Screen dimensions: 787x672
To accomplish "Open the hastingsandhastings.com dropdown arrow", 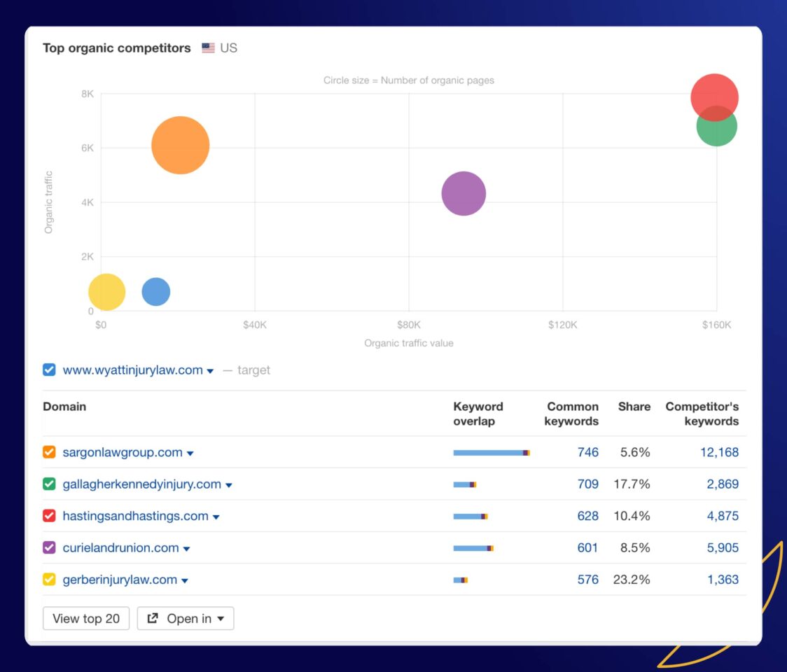I will click(216, 517).
